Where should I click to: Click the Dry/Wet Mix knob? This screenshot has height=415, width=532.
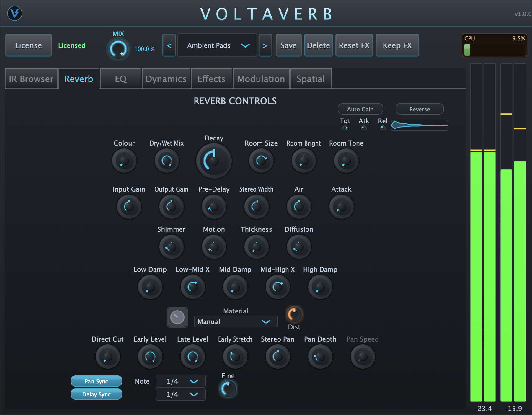pos(167,161)
